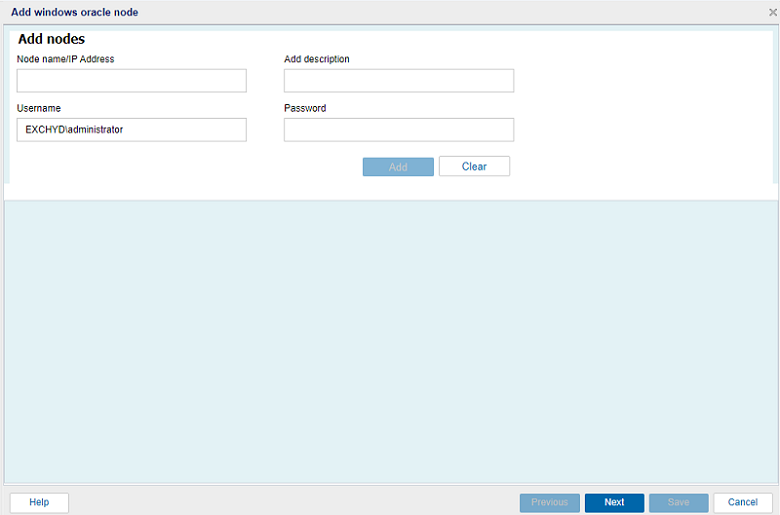Image resolution: width=780 pixels, height=515 pixels.
Task: Click the Add description label
Action: [317, 59]
